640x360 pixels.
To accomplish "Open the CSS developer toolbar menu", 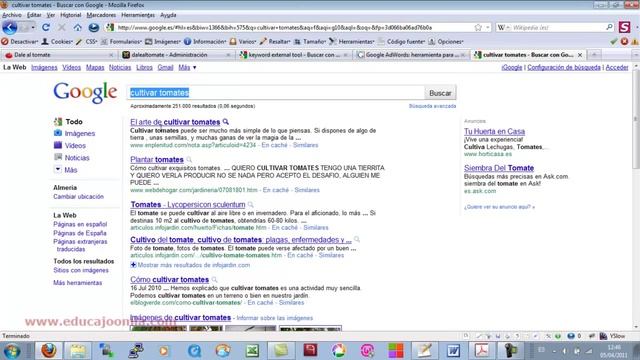I will pos(87,42).
